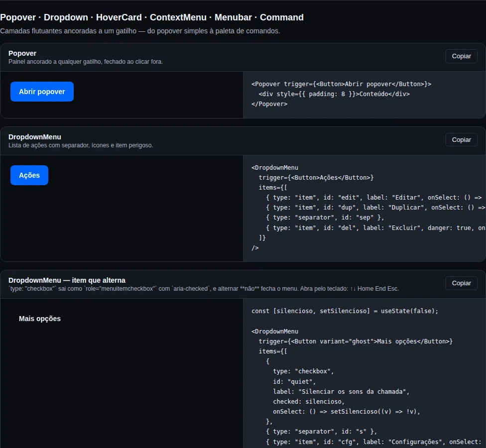Click code line 'onSelect: () => setSilencioso'
Image resolution: width=486 pixels, height=448 pixels.
point(346,412)
